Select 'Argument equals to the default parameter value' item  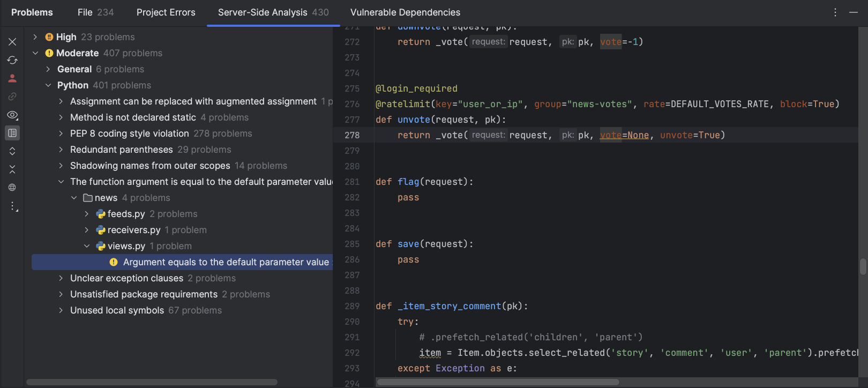225,262
